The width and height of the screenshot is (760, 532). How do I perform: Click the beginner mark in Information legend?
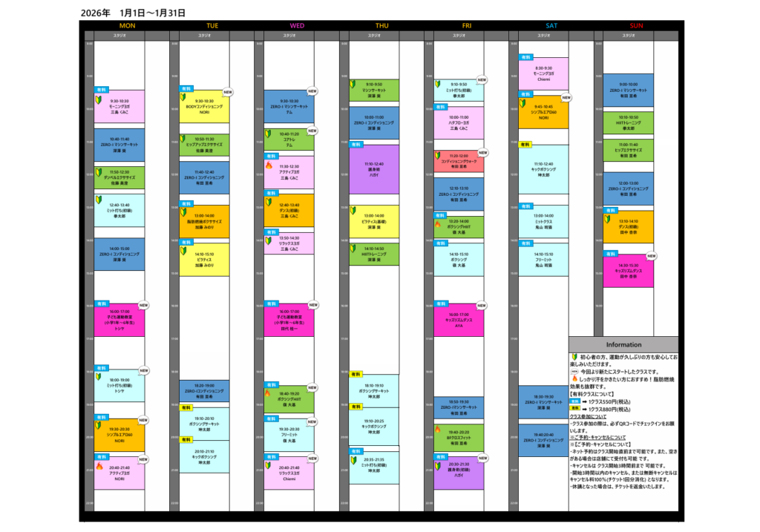tap(575, 357)
